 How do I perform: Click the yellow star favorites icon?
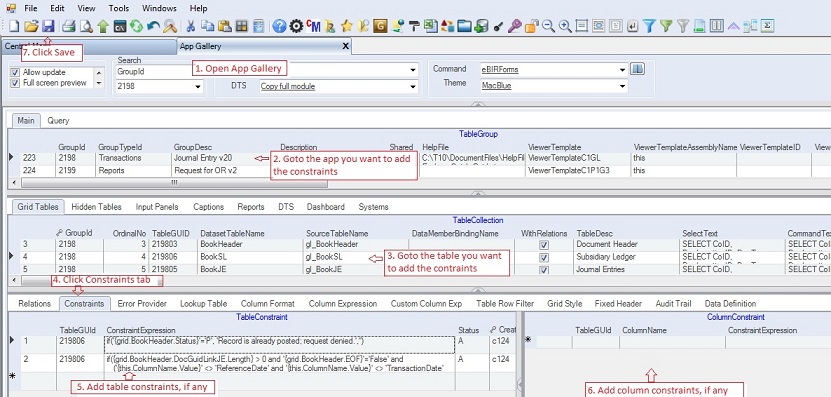347,26
